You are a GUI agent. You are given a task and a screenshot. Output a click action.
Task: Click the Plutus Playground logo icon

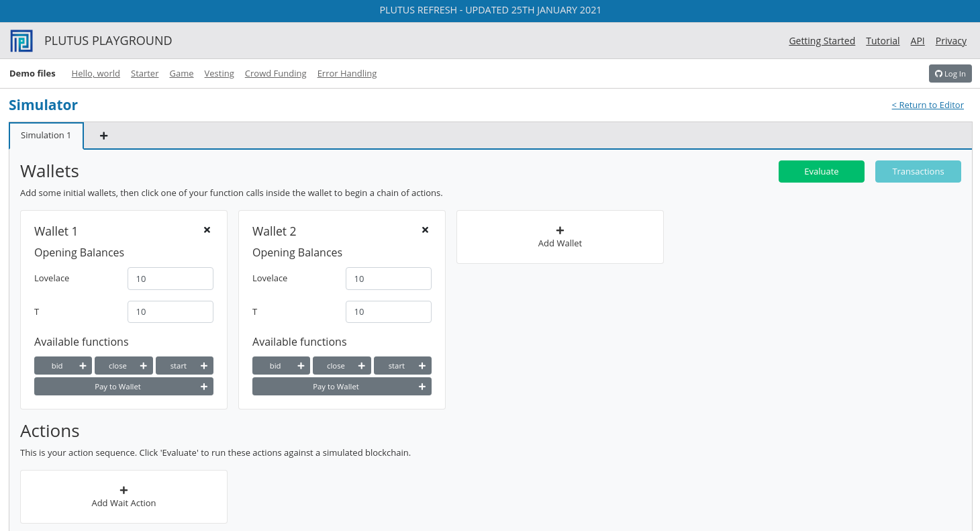(x=21, y=41)
